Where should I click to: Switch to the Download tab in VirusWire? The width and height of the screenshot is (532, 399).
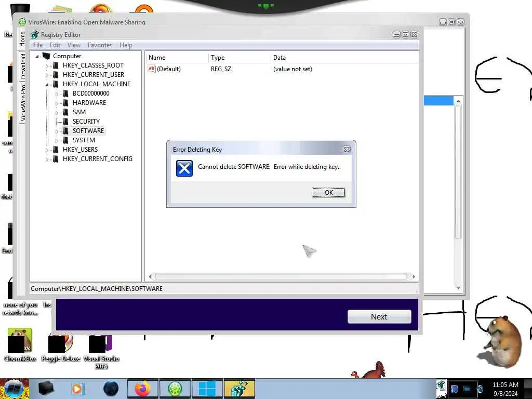(x=22, y=66)
